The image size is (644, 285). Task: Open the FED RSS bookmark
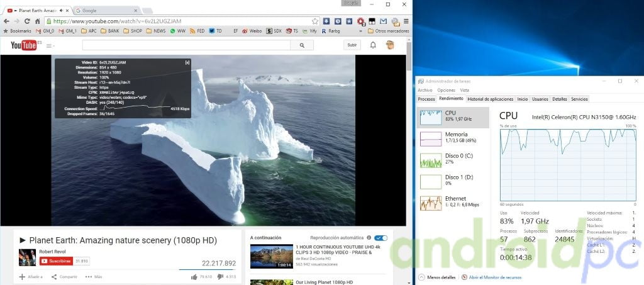pyautogui.click(x=197, y=31)
